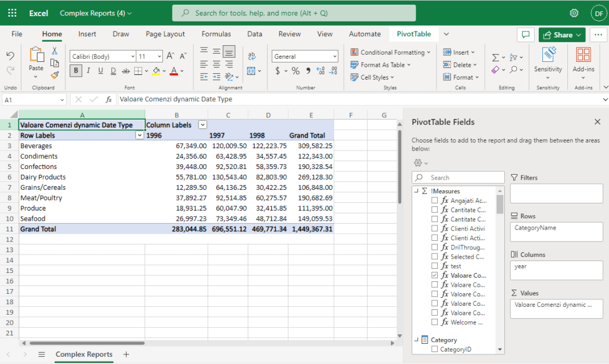
Task: Check the CategoryID field checkbox
Action: pos(435,350)
